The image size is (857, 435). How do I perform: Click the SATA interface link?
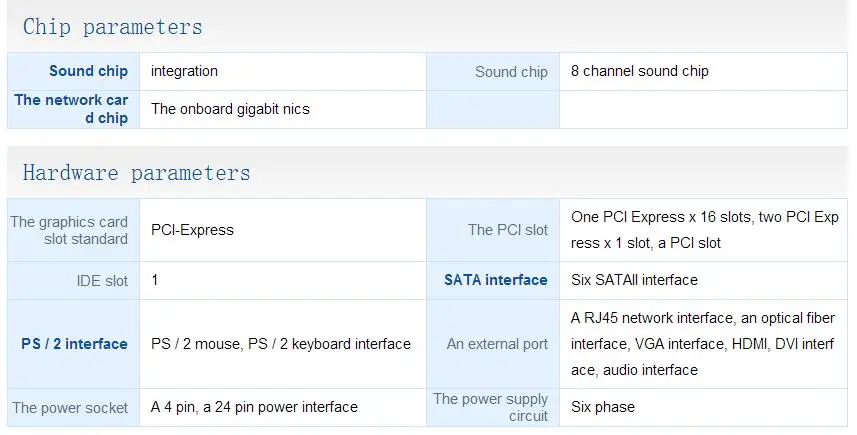click(x=496, y=280)
